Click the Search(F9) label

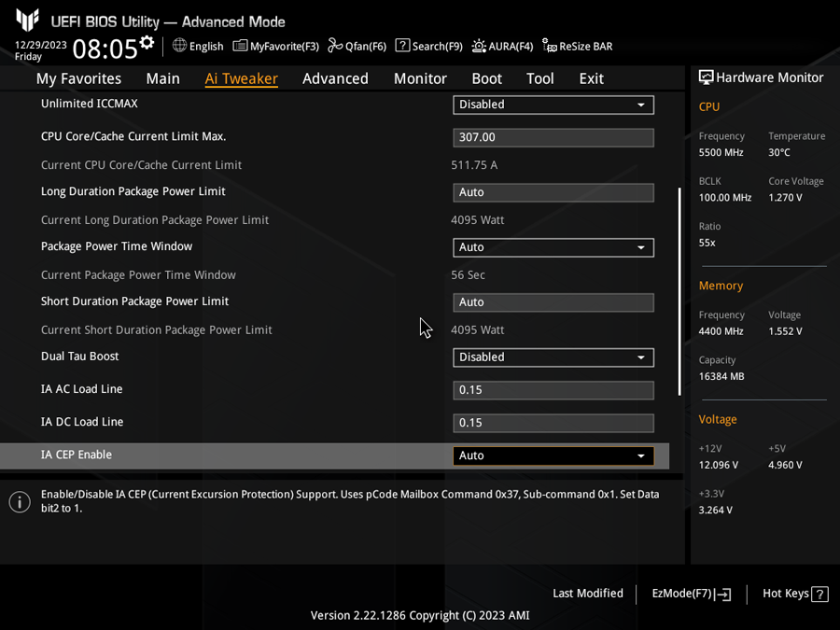coord(437,47)
